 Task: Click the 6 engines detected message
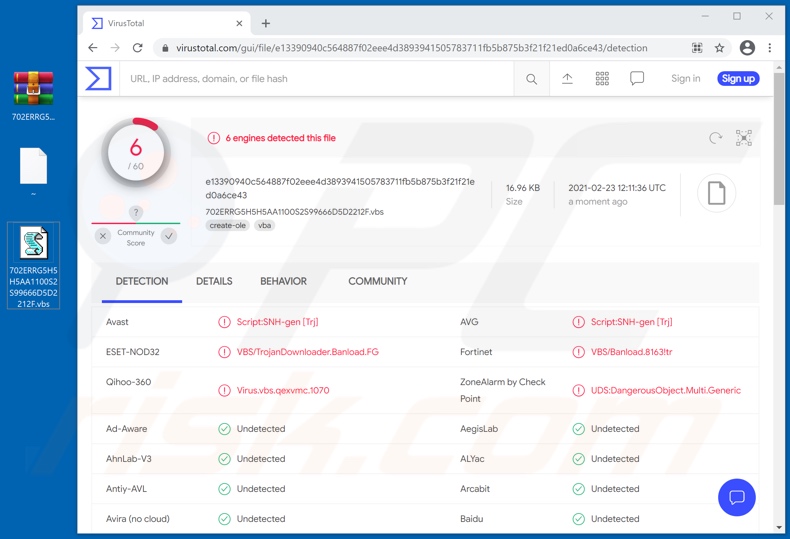[280, 138]
